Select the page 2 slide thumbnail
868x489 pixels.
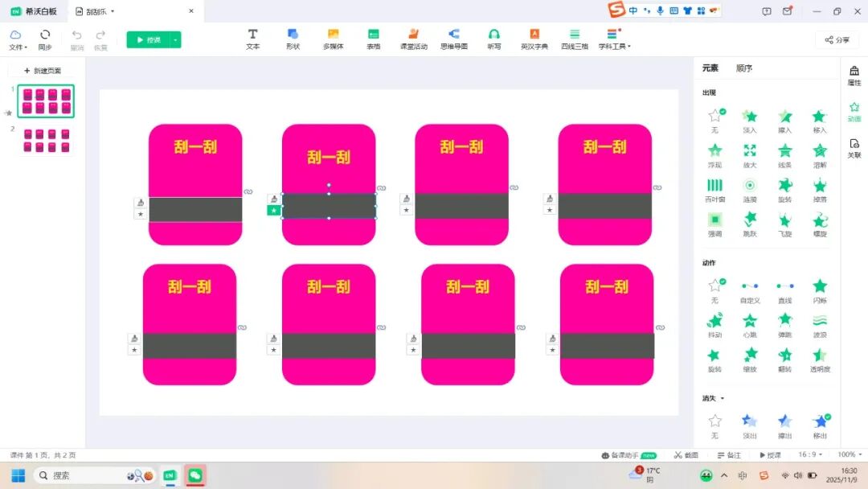click(x=46, y=140)
